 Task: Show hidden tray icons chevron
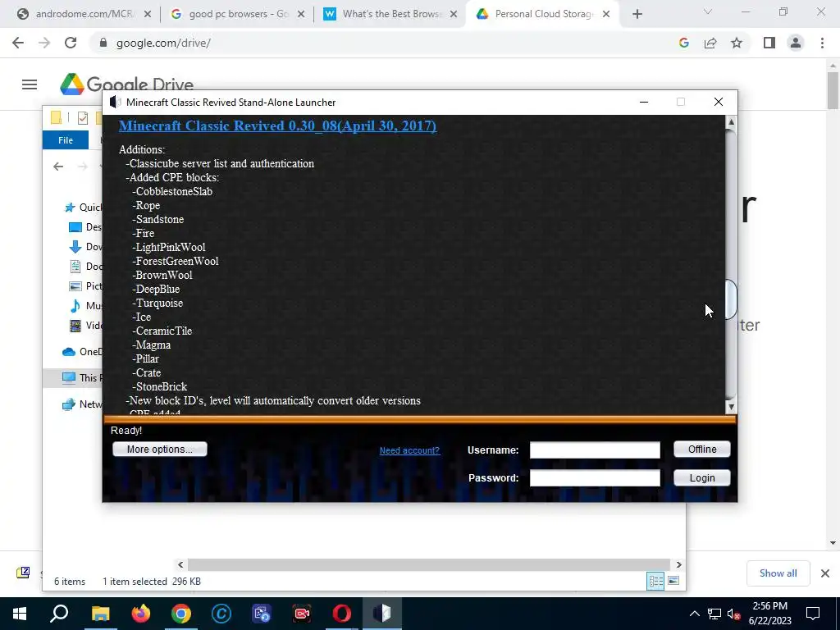694,614
